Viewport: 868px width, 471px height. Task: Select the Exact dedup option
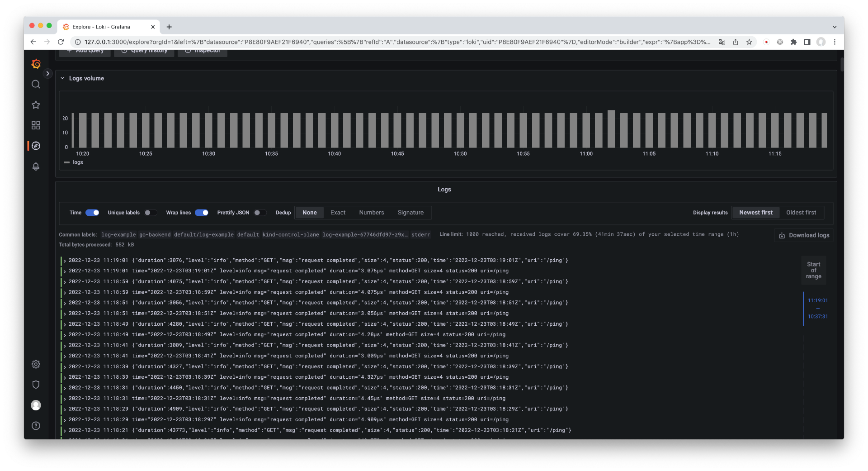click(x=338, y=213)
